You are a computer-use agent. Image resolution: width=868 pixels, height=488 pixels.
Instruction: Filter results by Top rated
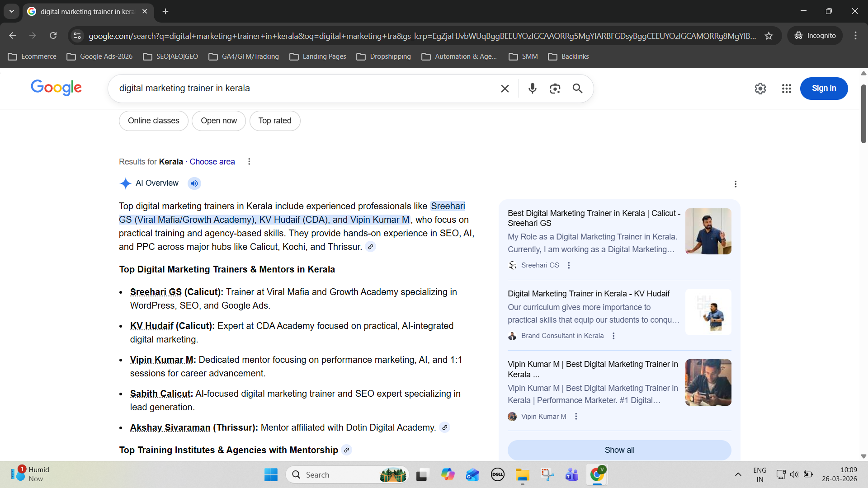[x=275, y=121]
